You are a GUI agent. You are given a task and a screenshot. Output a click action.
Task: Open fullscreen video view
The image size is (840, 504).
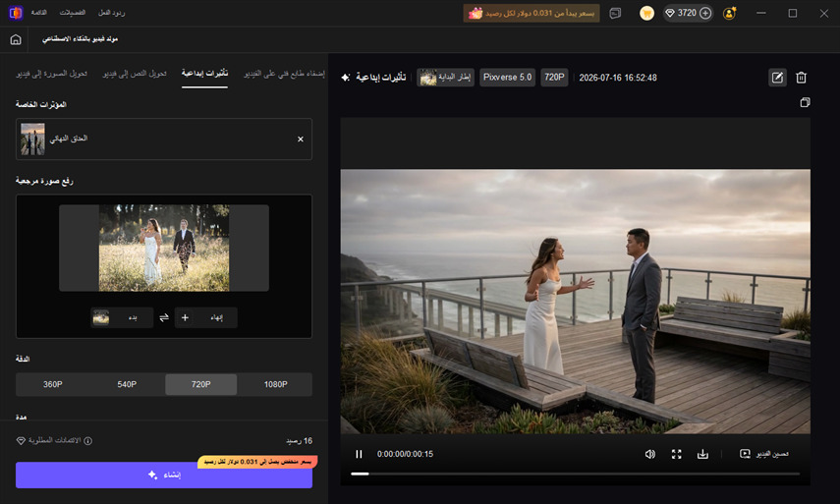tap(677, 454)
